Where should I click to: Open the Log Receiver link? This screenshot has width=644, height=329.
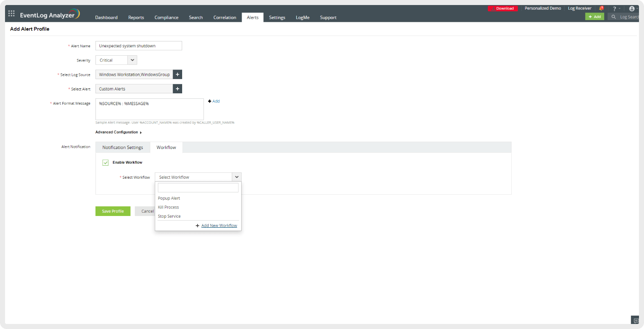tap(580, 8)
